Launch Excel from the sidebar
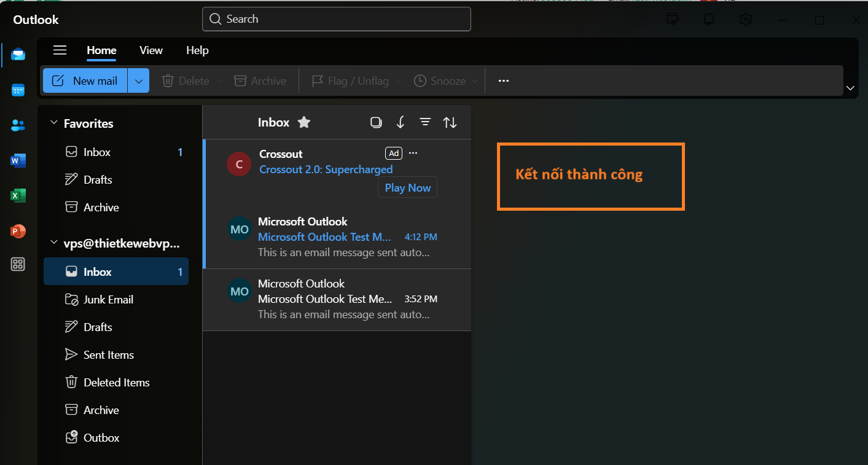Screen dimensions: 868x465 coord(18,196)
